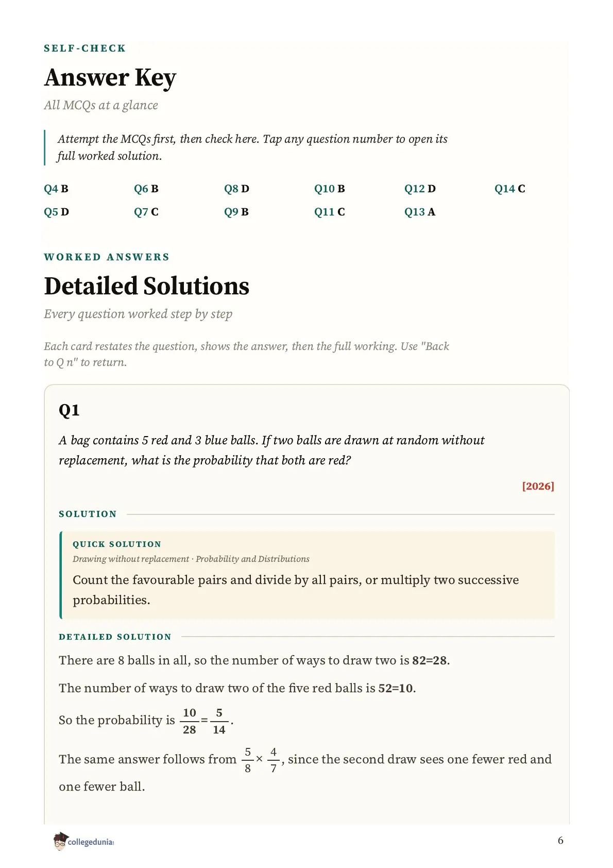Open the Q5 answer link
613x868 pixels.
pyautogui.click(x=56, y=212)
